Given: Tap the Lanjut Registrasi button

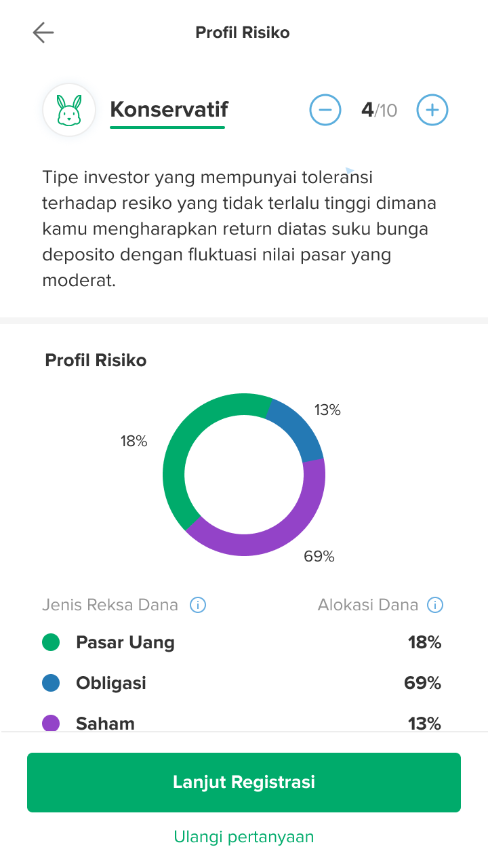Looking at the screenshot, I should (x=243, y=782).
